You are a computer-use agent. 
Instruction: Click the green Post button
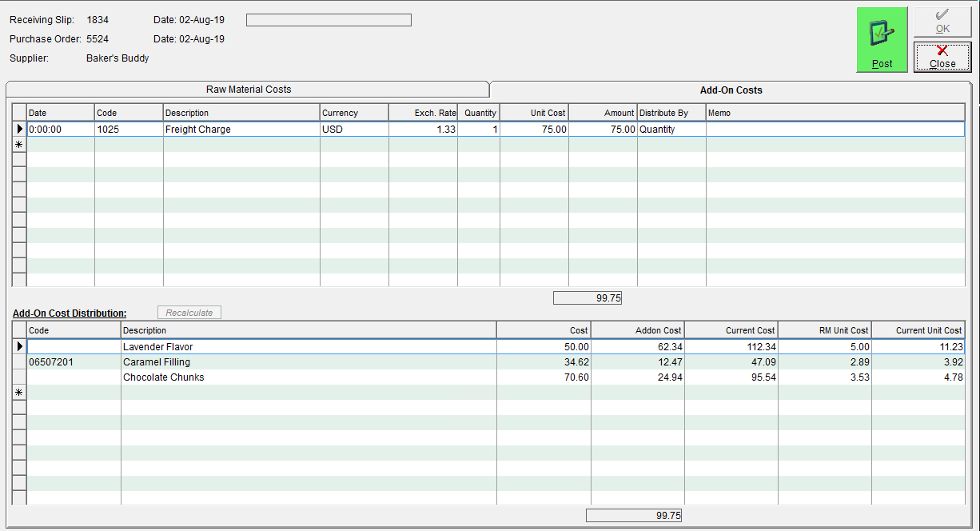coord(882,40)
